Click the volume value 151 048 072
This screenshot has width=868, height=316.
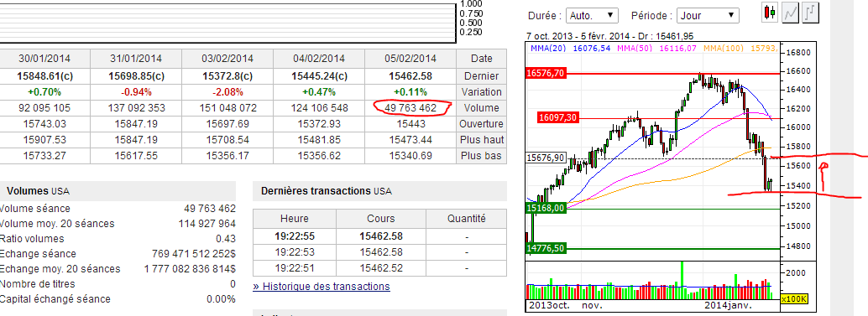(x=227, y=108)
